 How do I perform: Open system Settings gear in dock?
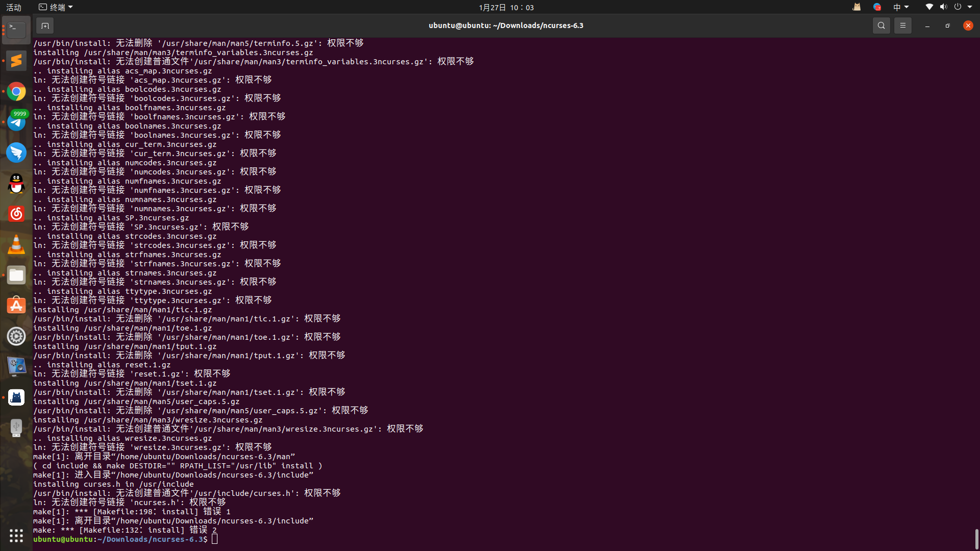tap(16, 336)
